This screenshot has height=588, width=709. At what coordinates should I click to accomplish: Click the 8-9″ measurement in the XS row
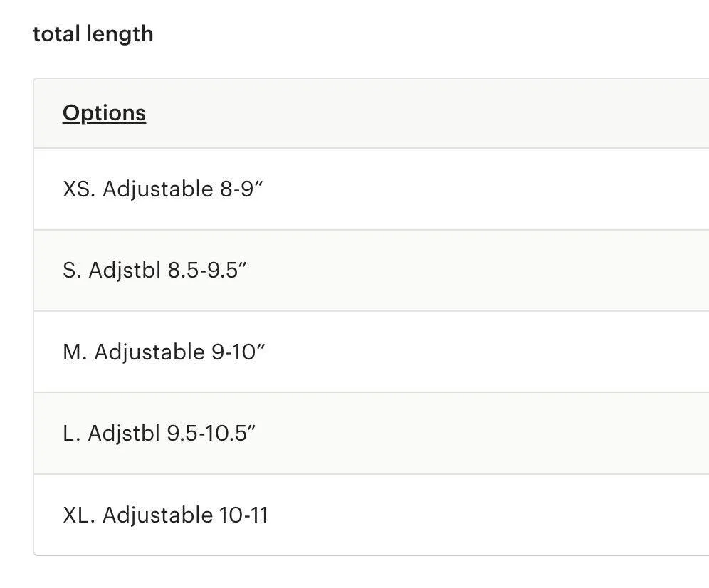(241, 189)
